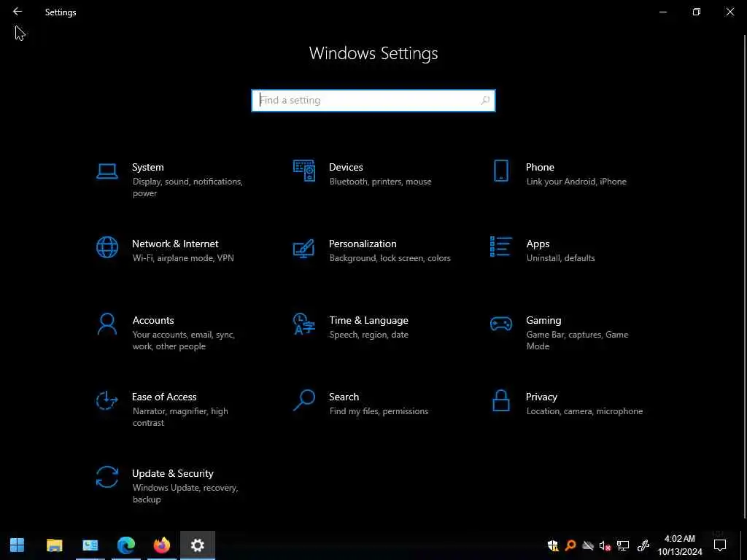This screenshot has height=560, width=747.
Task: Open Time & Language icon
Action: click(304, 324)
